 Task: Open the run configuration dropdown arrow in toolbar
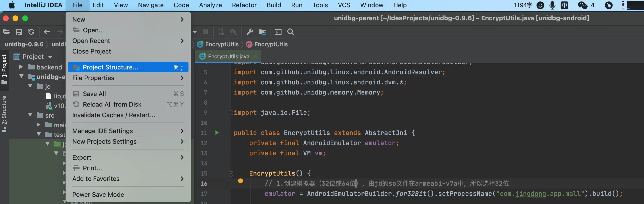point(195,32)
